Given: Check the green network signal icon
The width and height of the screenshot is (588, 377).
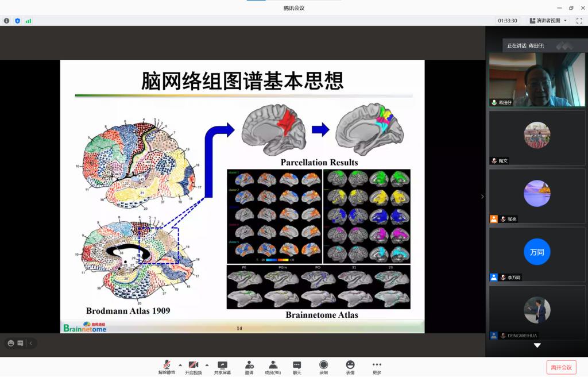Looking at the screenshot, I should (28, 21).
